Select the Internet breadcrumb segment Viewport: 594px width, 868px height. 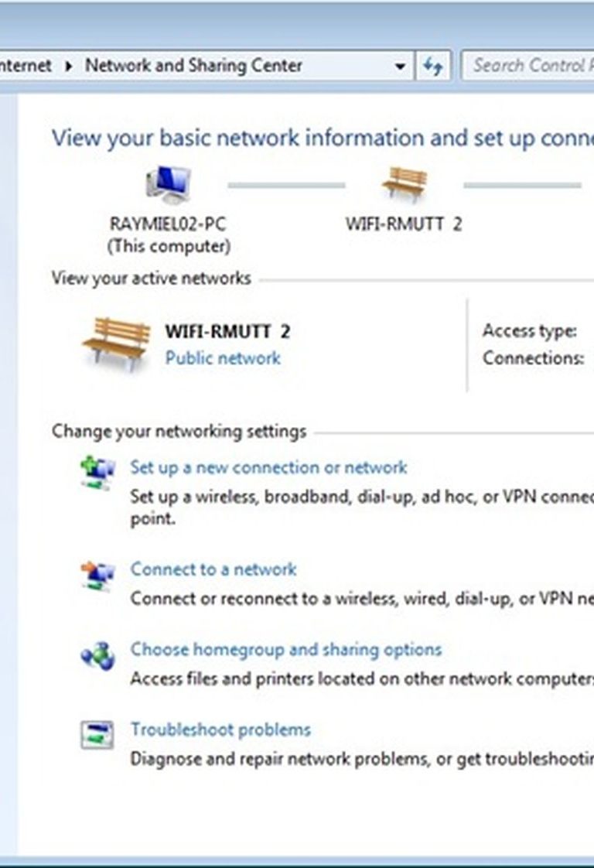26,65
